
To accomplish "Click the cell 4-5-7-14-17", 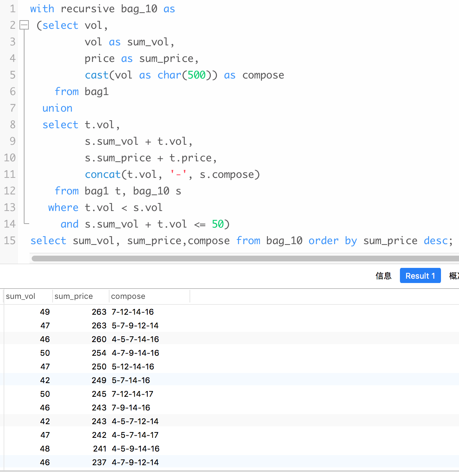I will point(135,435).
